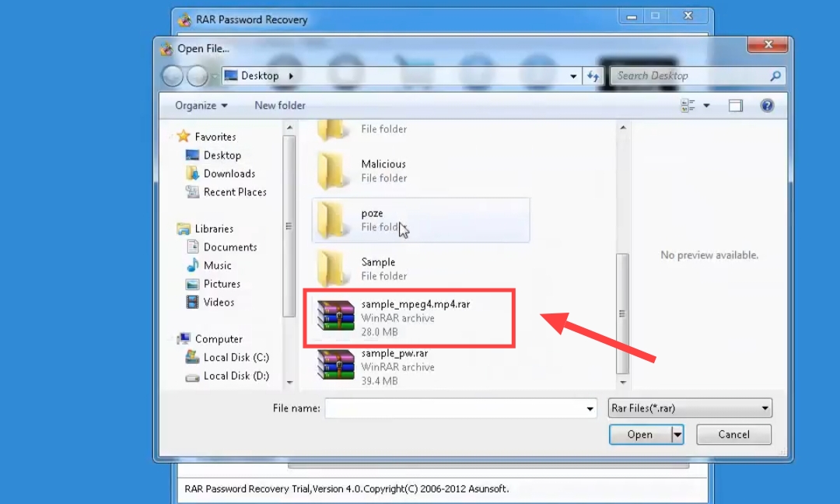840x504 pixels.
Task: Click the 'Malicious' folder name
Action: pyautogui.click(x=383, y=164)
